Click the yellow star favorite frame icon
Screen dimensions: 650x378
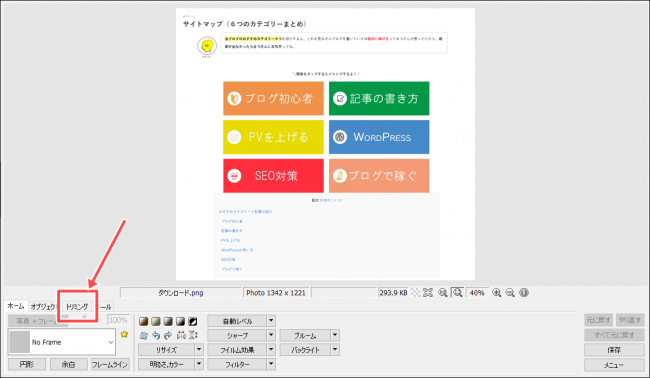(x=124, y=334)
